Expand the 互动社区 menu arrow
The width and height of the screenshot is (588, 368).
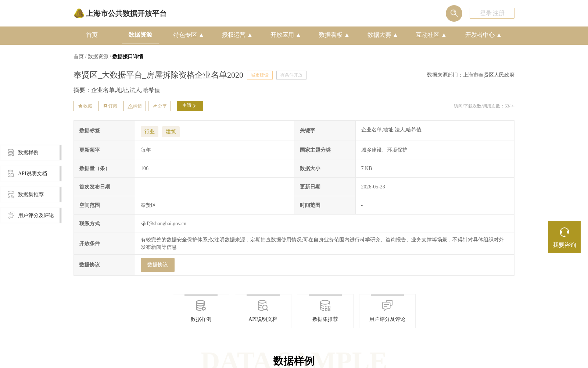(444, 35)
